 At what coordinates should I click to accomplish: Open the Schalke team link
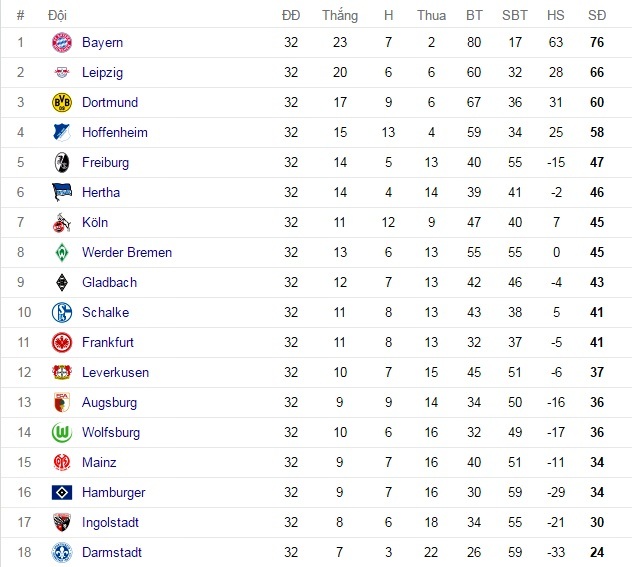[105, 313]
